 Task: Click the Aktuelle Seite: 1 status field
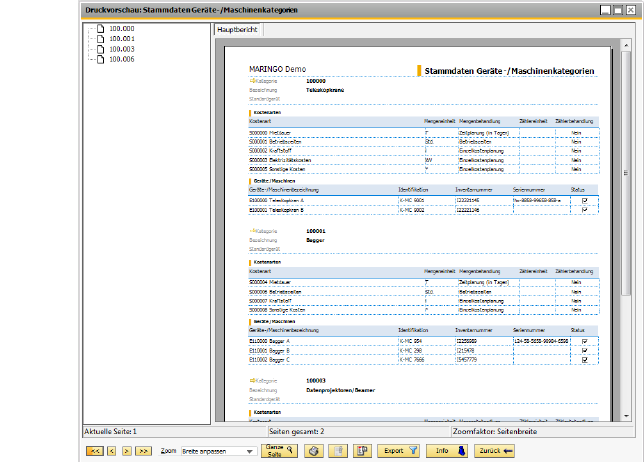coord(175,432)
